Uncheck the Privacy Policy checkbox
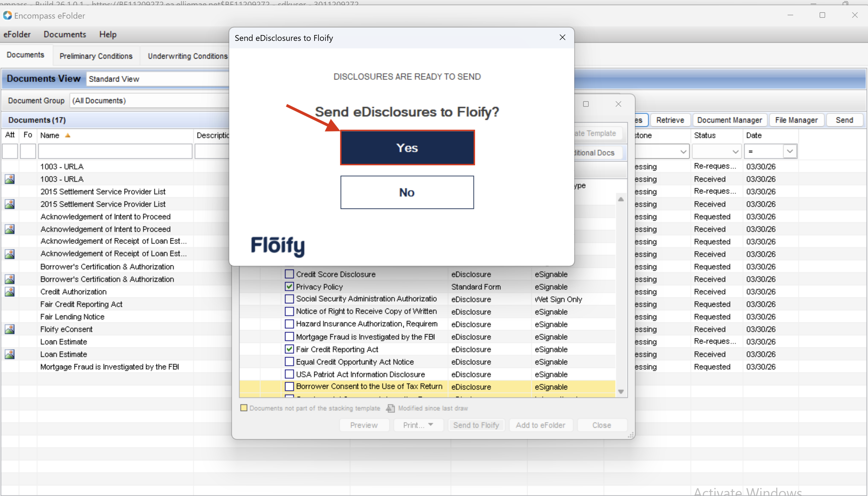This screenshot has height=496, width=868. click(289, 286)
